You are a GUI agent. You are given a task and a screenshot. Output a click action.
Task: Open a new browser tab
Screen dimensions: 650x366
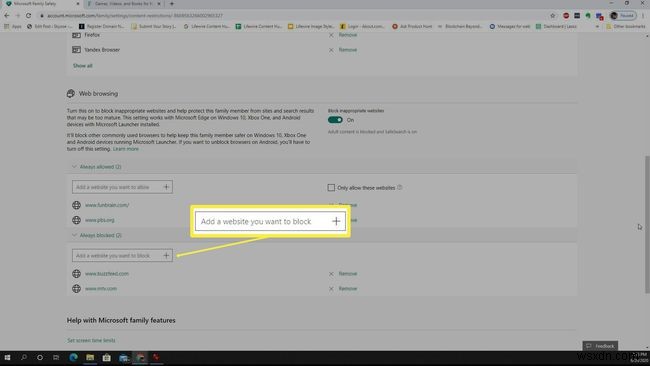[172, 4]
